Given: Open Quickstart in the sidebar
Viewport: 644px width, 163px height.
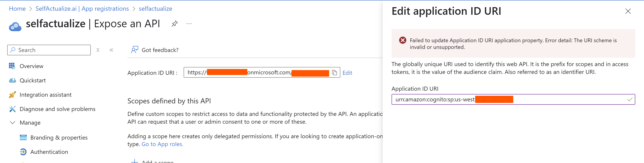Looking at the screenshot, I should coord(32,80).
